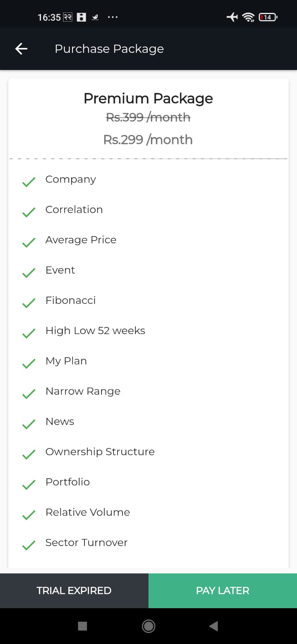
Task: Tap the checkmark beside Portfolio
Action: [x=29, y=485]
